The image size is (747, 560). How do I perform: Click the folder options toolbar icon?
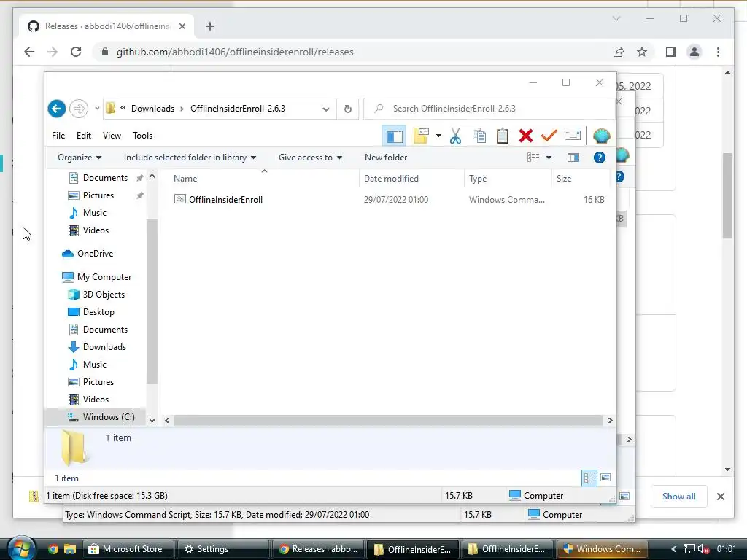421,136
